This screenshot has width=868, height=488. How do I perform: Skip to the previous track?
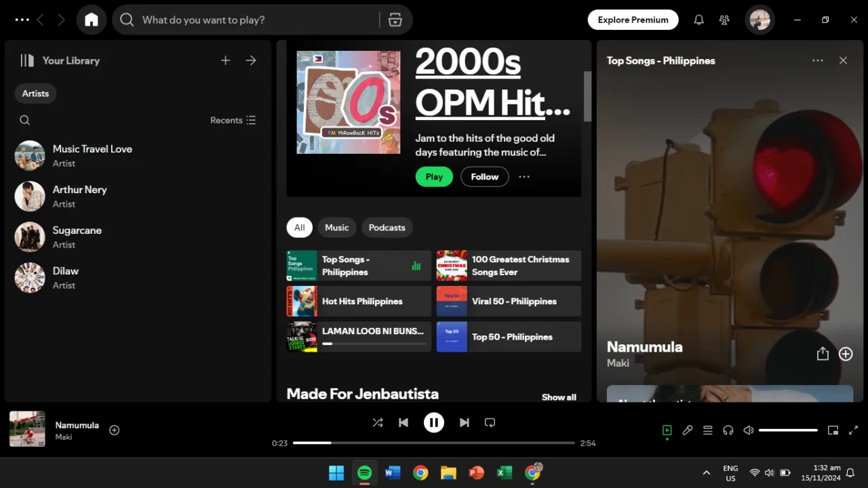[403, 423]
